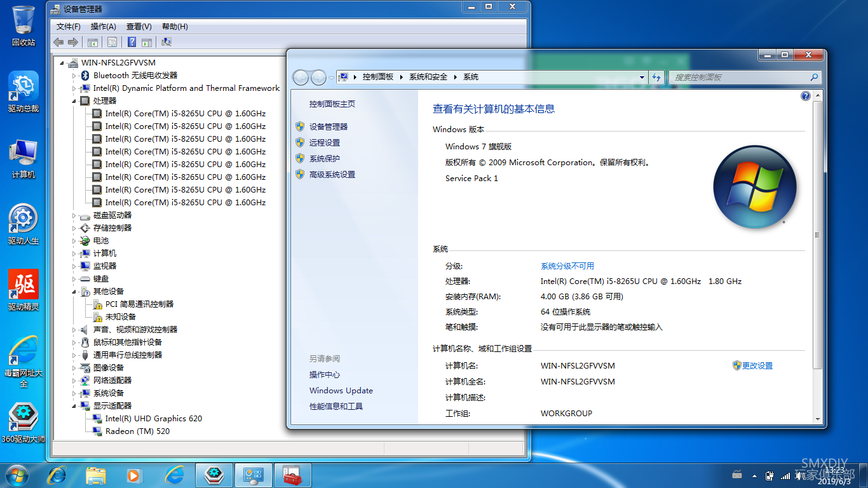Click the search magnifier icon in control panel
The width and height of the screenshot is (868, 488).
point(814,77)
